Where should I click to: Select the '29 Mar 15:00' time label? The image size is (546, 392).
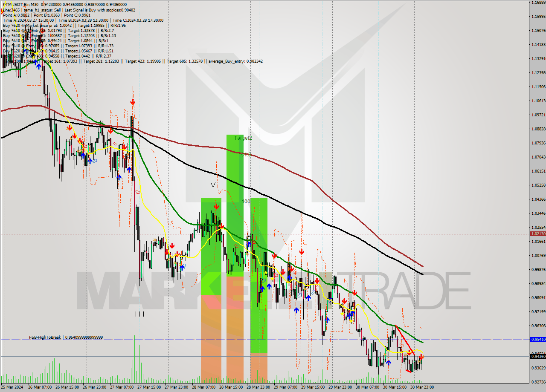point(313,387)
